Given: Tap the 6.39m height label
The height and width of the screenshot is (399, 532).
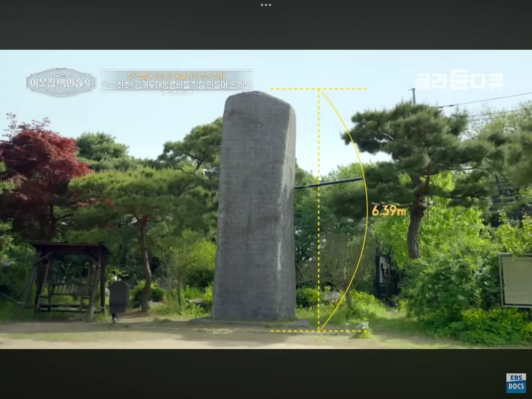Looking at the screenshot, I should click(x=389, y=211).
